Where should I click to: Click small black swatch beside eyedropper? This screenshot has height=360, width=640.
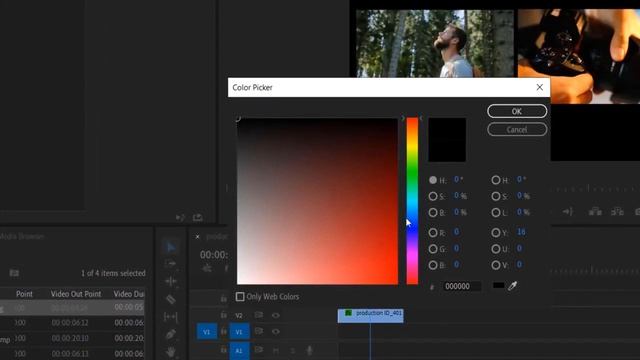498,286
